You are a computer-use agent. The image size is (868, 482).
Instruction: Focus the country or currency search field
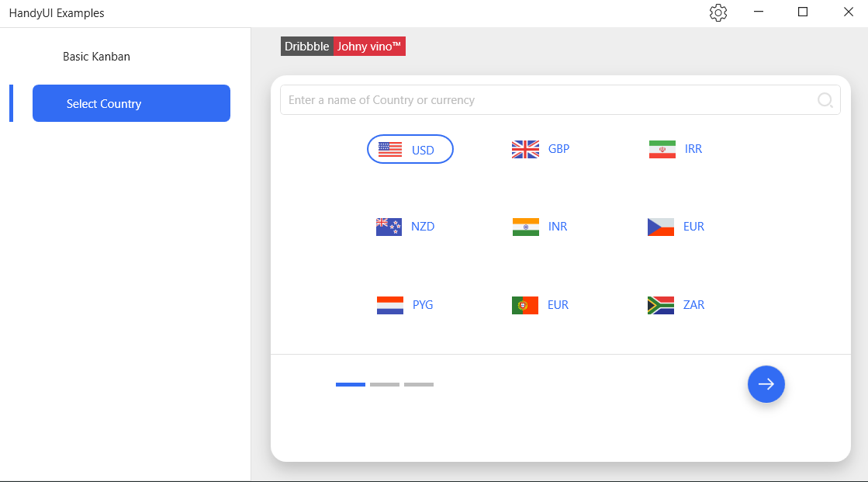[560, 99]
